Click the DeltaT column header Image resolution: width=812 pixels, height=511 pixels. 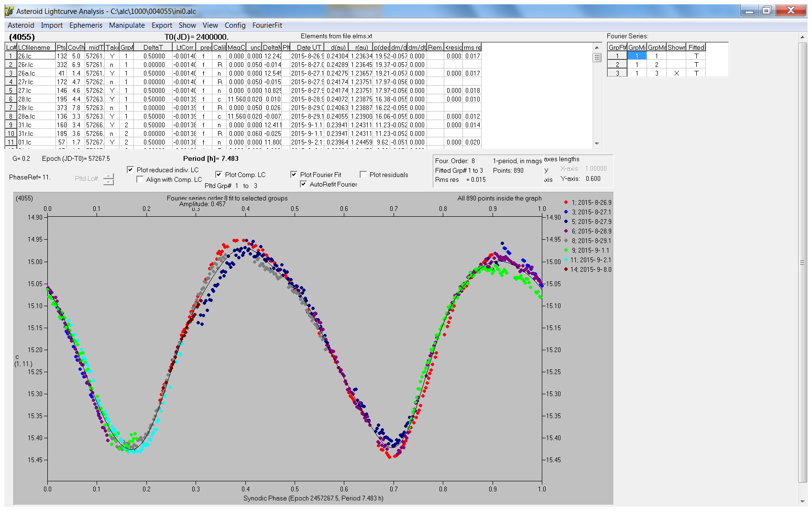tap(153, 47)
